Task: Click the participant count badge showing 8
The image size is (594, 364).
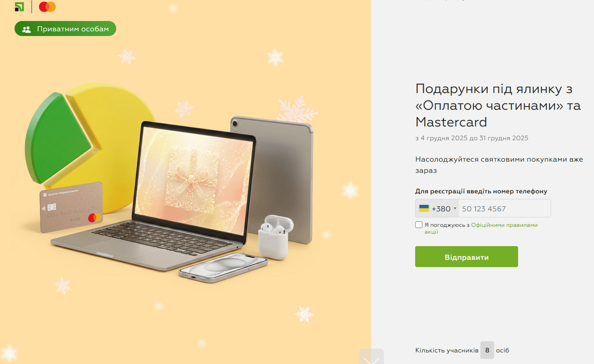Action: click(487, 350)
